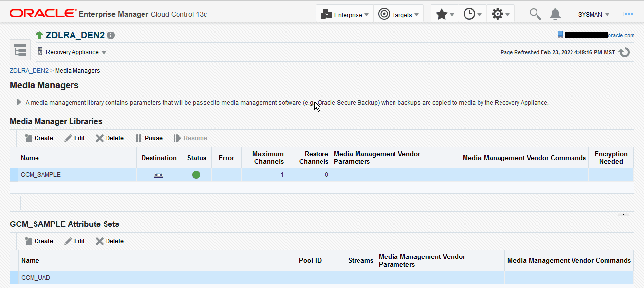Click the greyed Resume button
This screenshot has width=644, height=288.
tap(190, 138)
